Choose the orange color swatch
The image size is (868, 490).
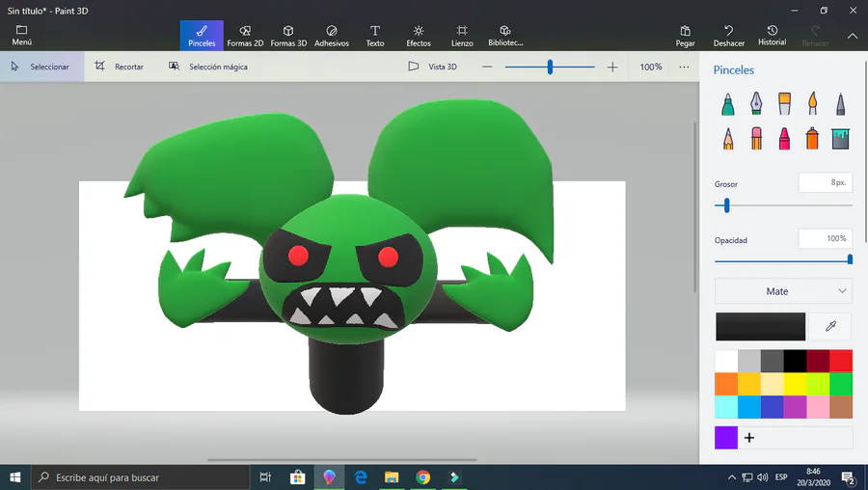726,384
